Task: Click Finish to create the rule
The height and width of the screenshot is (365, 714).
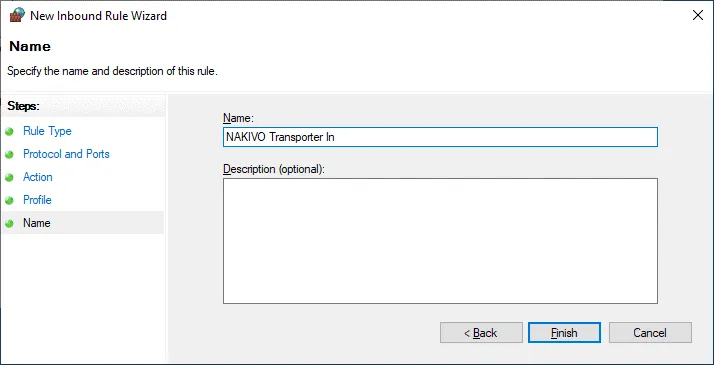Action: tap(564, 333)
